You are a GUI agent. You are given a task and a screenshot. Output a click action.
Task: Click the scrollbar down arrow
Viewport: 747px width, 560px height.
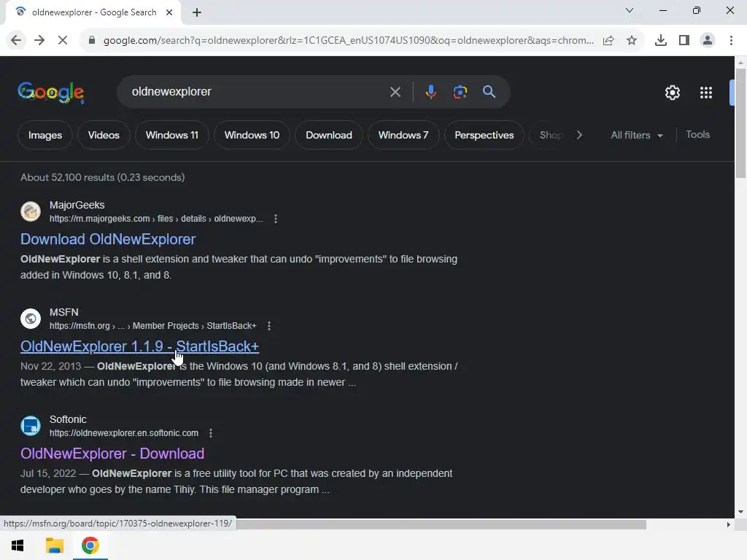tap(740, 512)
